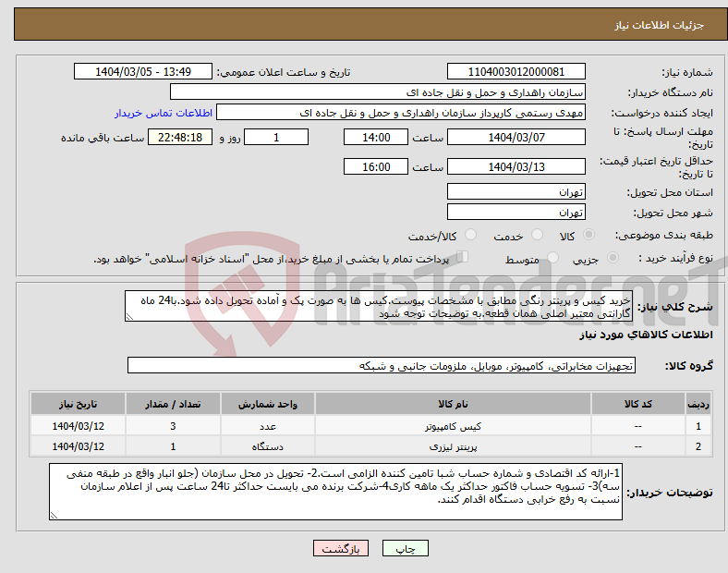Click the اطلاعات کالاهای مورد نیاز heading
The height and width of the screenshot is (573, 728).
tap(646, 335)
